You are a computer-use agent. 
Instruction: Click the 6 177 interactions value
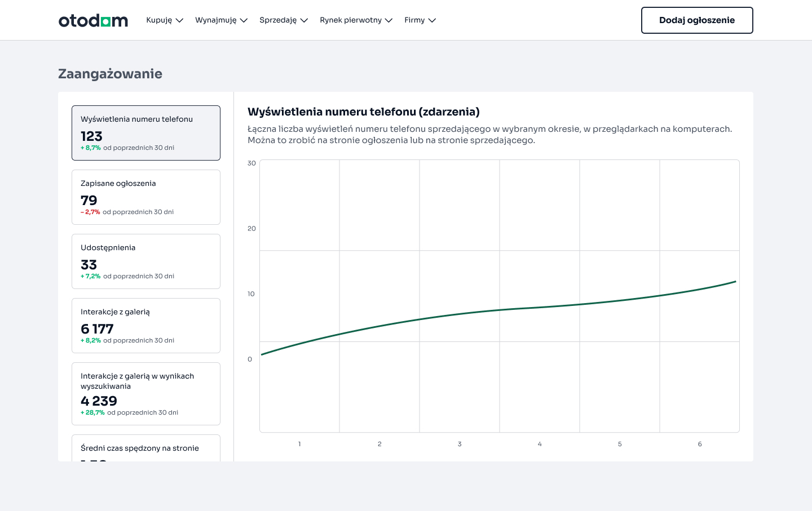(96, 329)
